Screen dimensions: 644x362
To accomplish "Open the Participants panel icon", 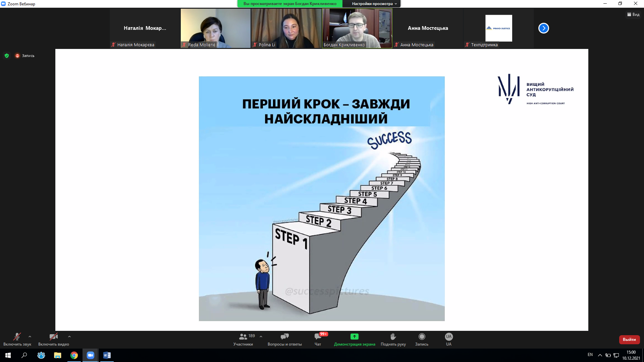I will coord(243,337).
